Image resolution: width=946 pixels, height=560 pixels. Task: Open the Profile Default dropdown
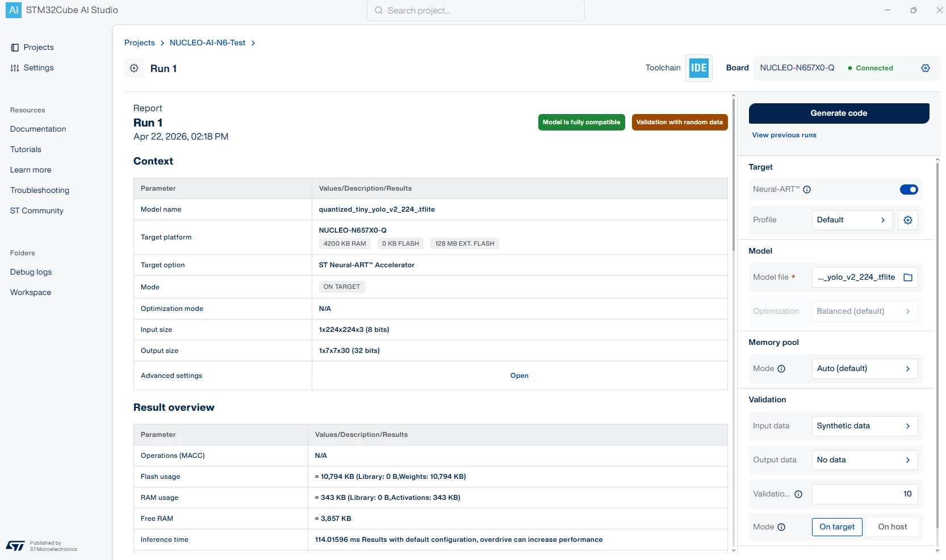tap(852, 220)
